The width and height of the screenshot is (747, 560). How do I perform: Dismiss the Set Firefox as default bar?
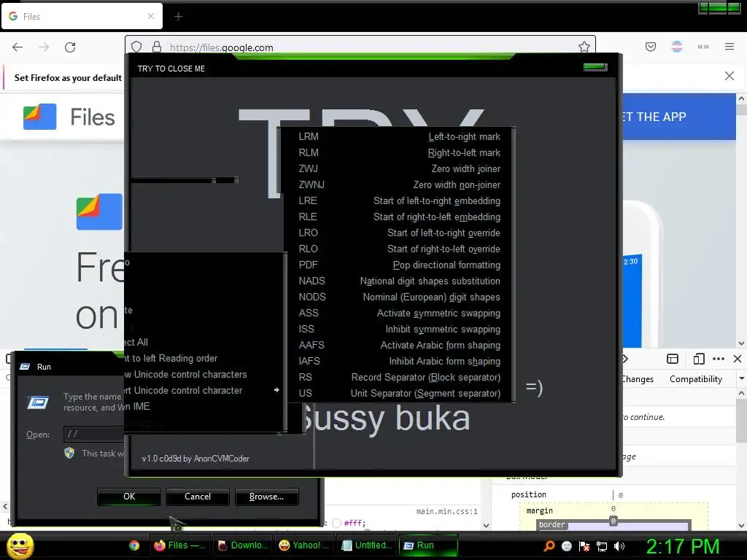[x=729, y=76]
